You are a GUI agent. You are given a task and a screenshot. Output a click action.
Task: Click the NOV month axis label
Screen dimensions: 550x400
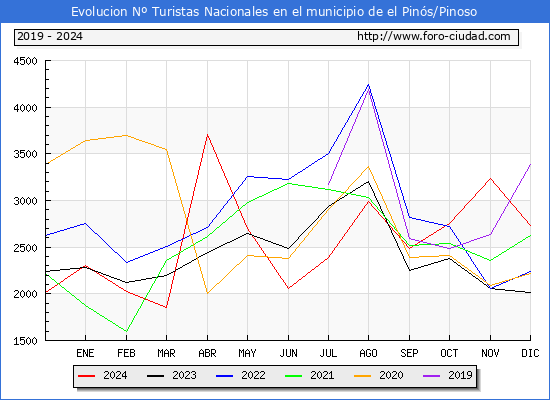click(490, 353)
